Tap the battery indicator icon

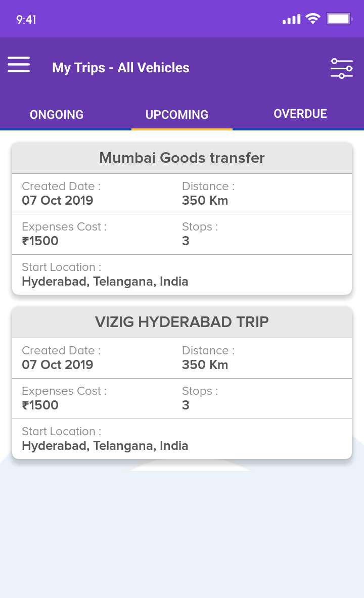click(x=339, y=19)
